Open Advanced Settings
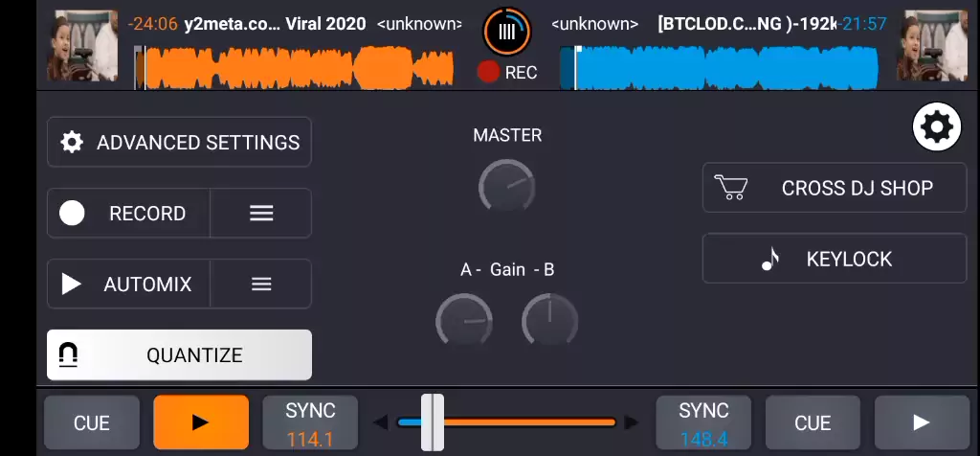 179,143
